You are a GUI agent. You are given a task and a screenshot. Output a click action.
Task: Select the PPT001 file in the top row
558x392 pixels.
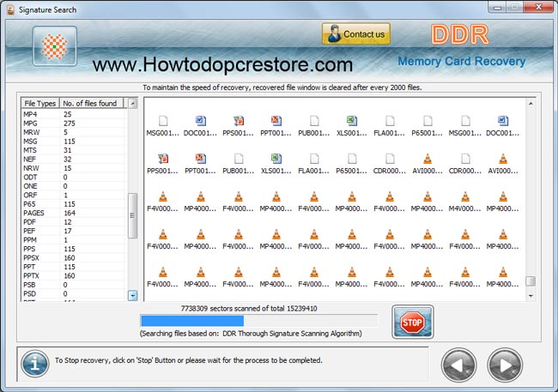pyautogui.click(x=276, y=126)
